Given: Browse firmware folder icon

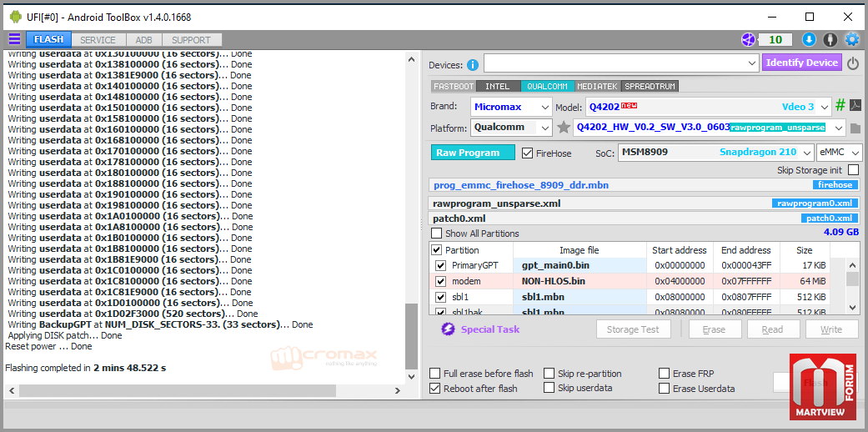Looking at the screenshot, I should [x=855, y=128].
